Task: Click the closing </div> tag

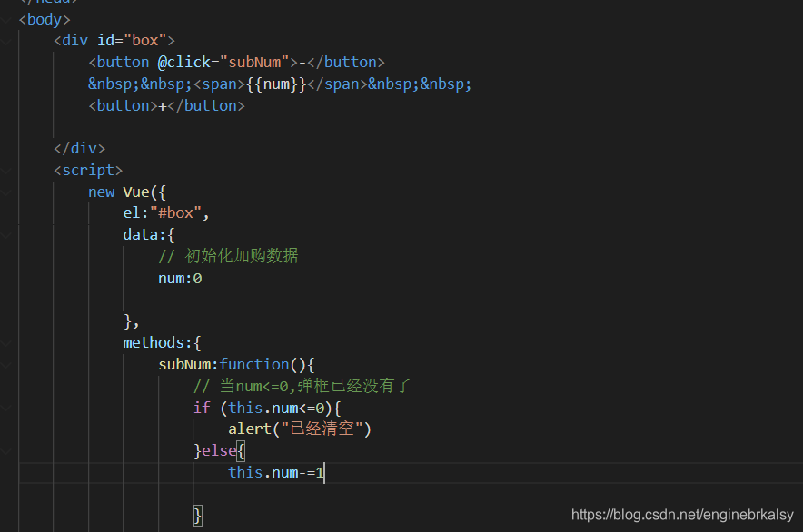Action: click(79, 149)
